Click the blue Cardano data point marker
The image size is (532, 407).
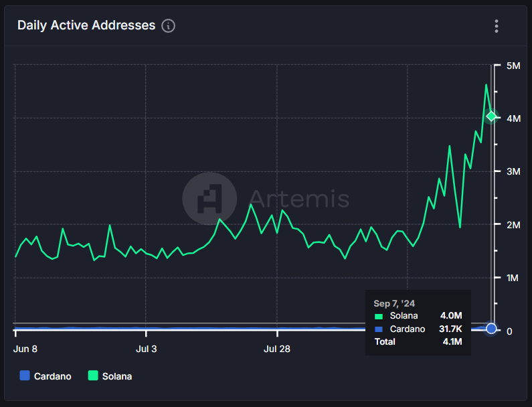[491, 329]
